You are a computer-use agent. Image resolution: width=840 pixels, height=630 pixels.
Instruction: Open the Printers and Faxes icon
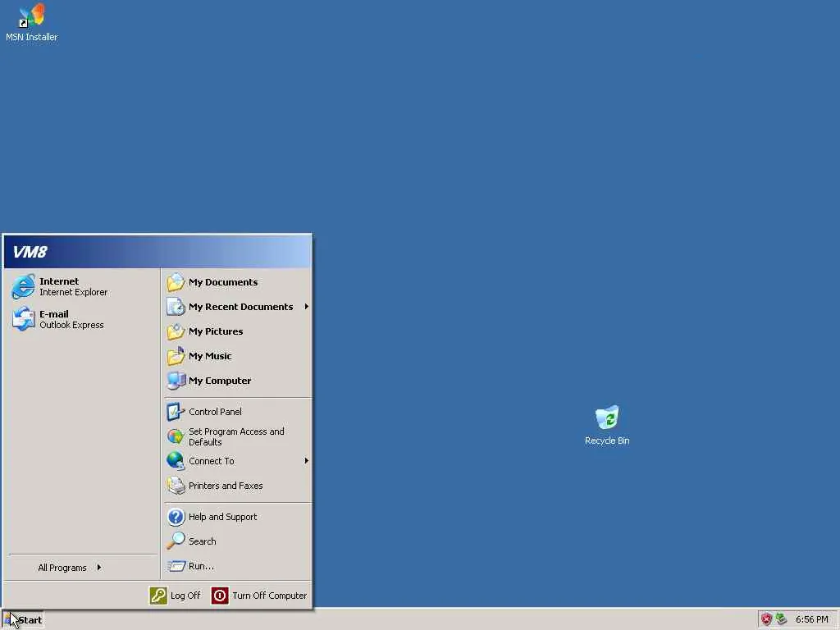point(176,486)
